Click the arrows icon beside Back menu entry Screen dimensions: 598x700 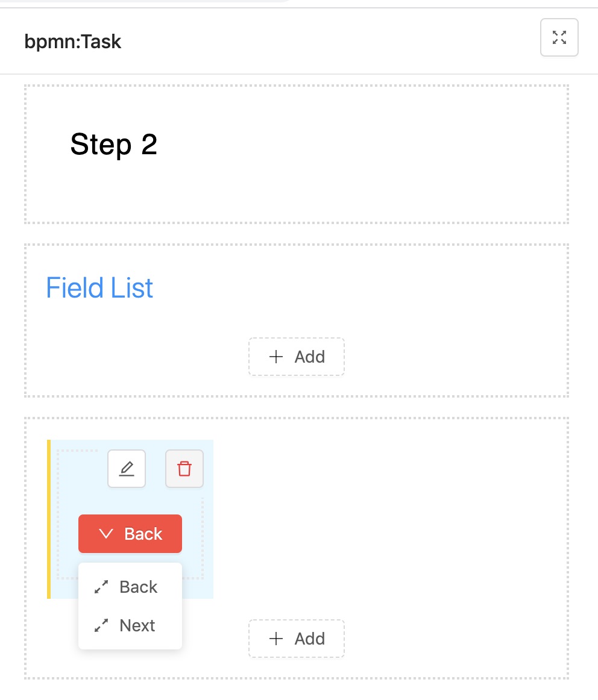[101, 587]
